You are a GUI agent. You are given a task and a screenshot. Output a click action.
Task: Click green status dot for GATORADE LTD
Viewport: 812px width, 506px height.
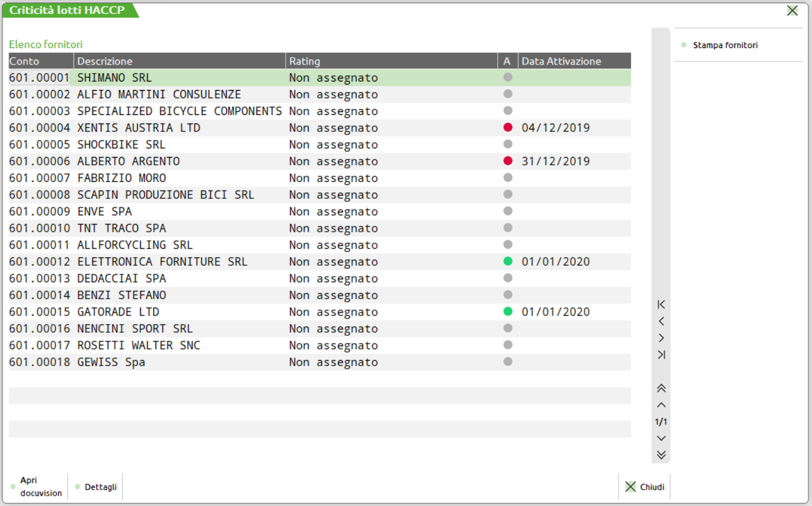point(508,311)
